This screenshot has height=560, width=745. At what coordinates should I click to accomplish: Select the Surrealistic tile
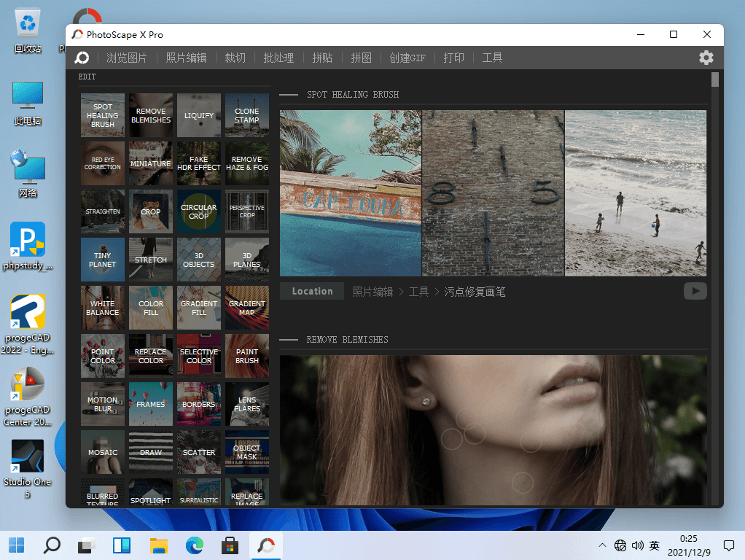pos(199,493)
